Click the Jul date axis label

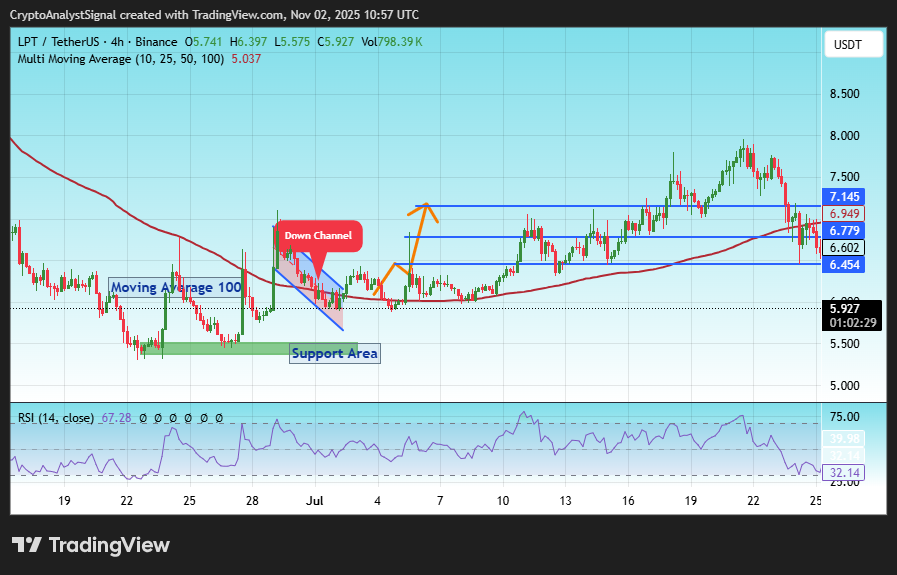(x=315, y=501)
